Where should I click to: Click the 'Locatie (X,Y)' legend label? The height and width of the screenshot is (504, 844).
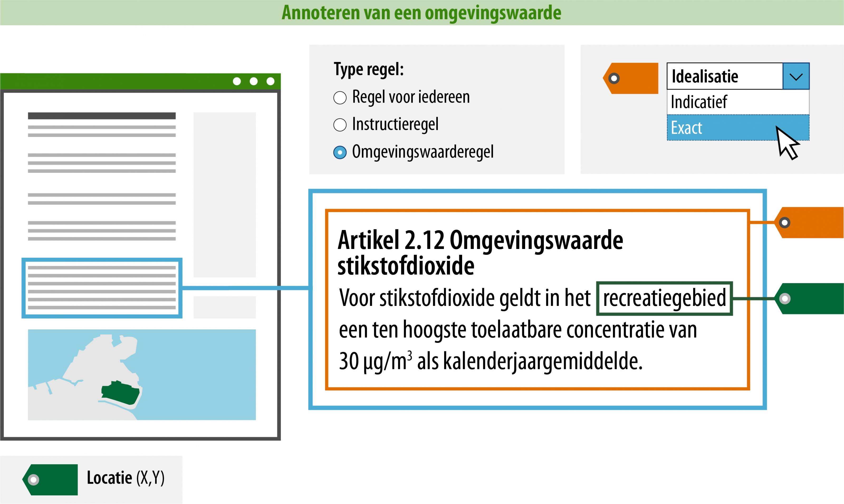point(125,478)
